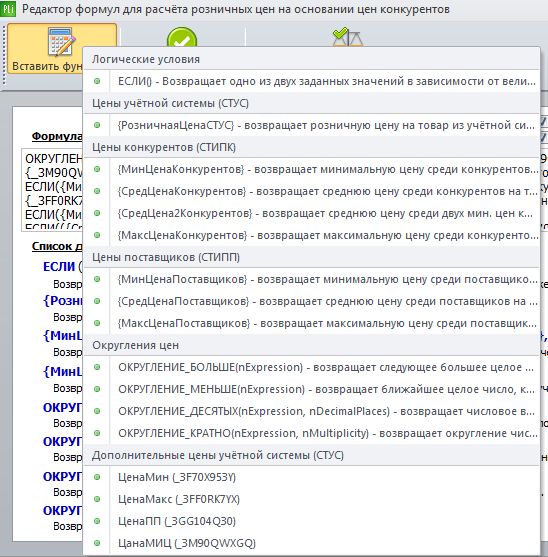
Task: Select ОКРУГЛЕНИЕ_КРАТНО function entry
Action: [x=311, y=433]
